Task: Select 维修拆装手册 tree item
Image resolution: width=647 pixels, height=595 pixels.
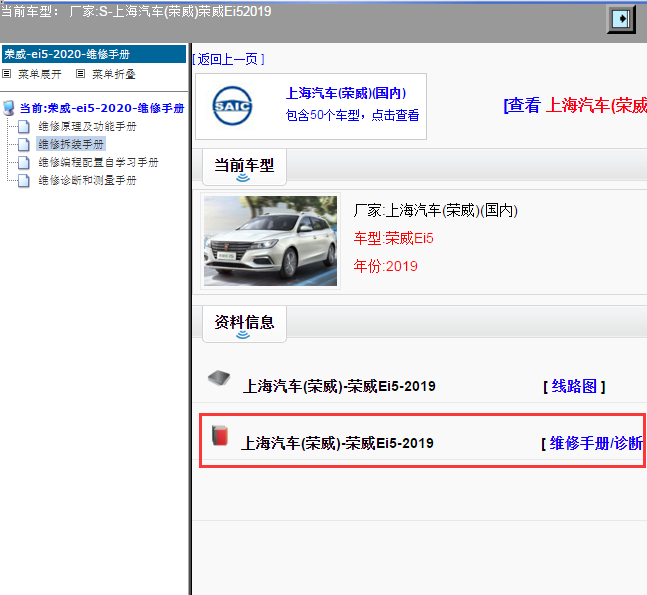Action: pos(71,144)
